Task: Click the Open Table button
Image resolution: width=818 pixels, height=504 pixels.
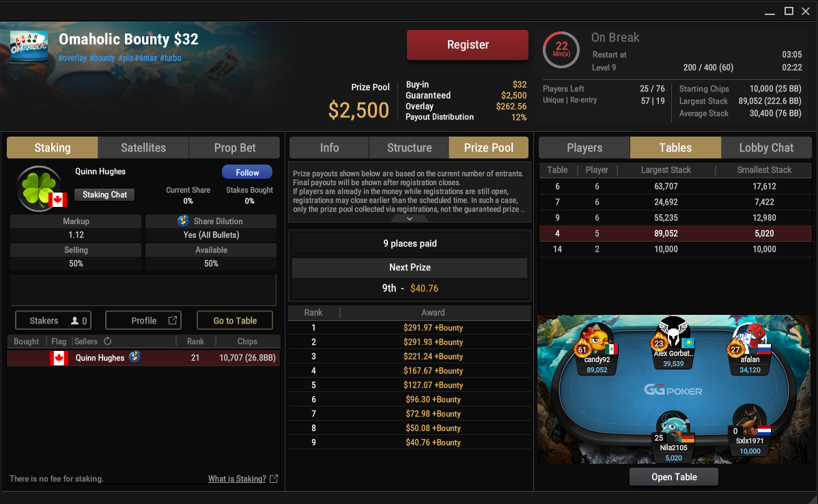Action: tap(674, 477)
